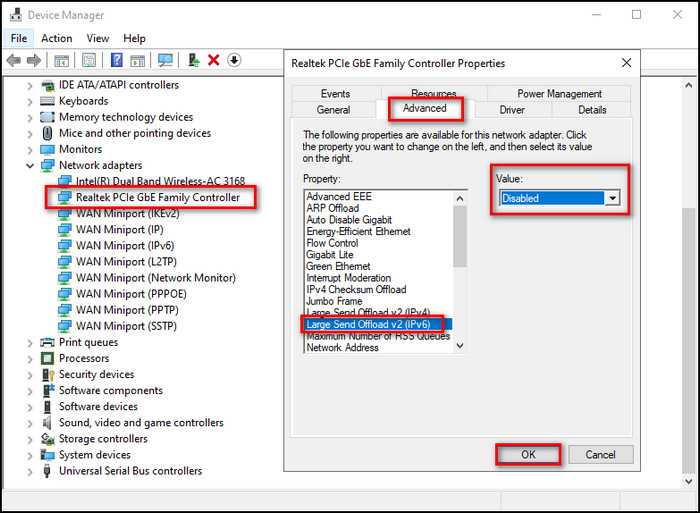Image resolution: width=700 pixels, height=513 pixels.
Task: Click the Monitors category icon
Action: (x=47, y=149)
